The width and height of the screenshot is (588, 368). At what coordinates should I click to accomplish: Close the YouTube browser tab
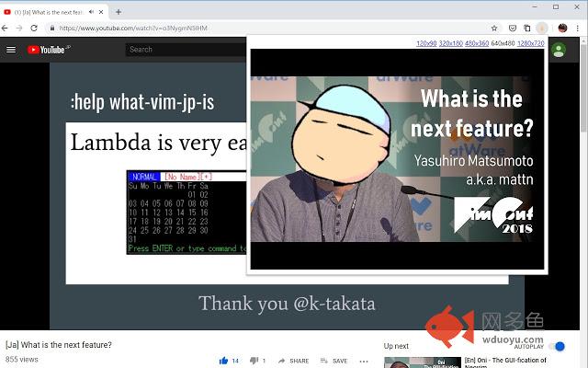pyautogui.click(x=101, y=12)
